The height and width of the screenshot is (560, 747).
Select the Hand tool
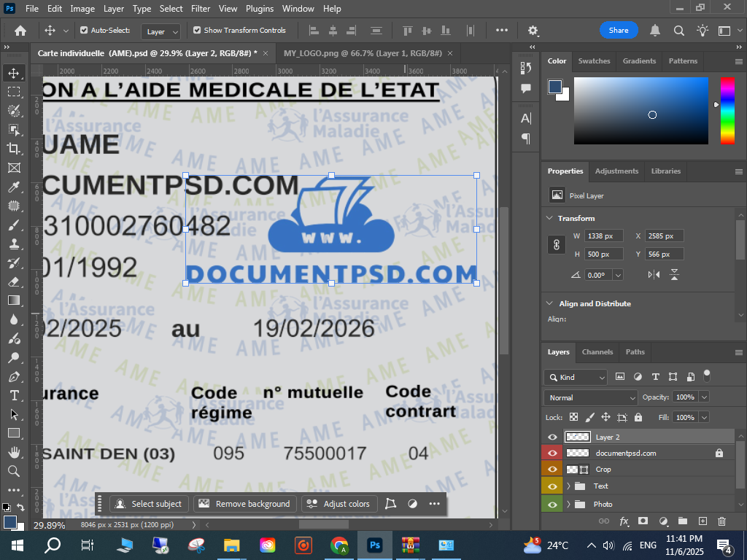tap(13, 452)
